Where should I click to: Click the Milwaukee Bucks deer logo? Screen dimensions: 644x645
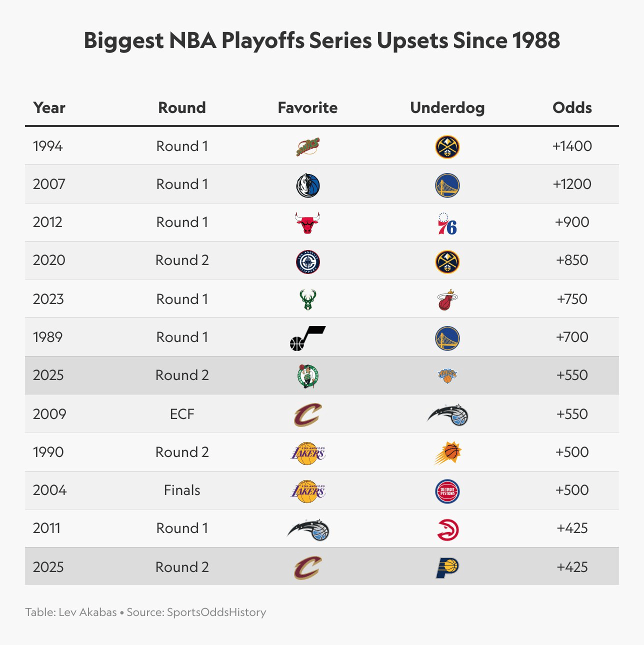click(307, 299)
